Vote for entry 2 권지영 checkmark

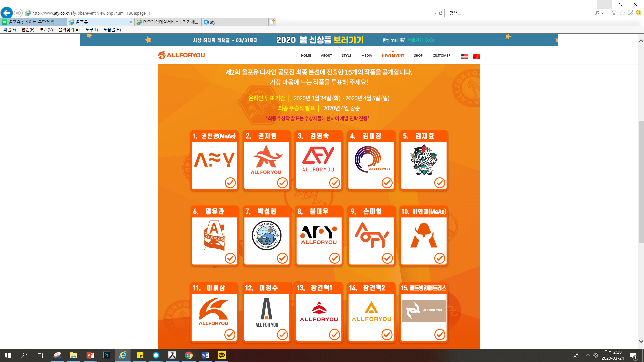coord(282,183)
